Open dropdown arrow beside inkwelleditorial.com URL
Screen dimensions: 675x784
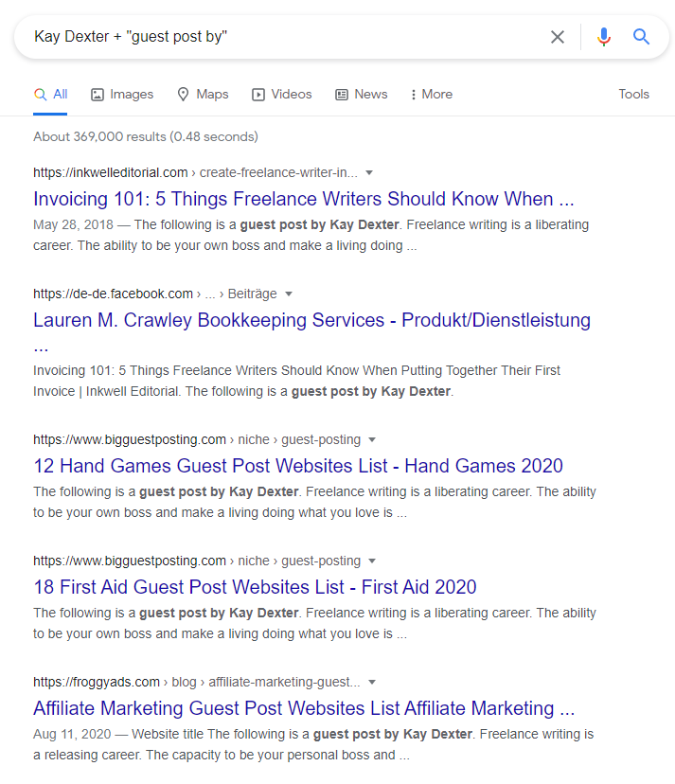(x=369, y=173)
